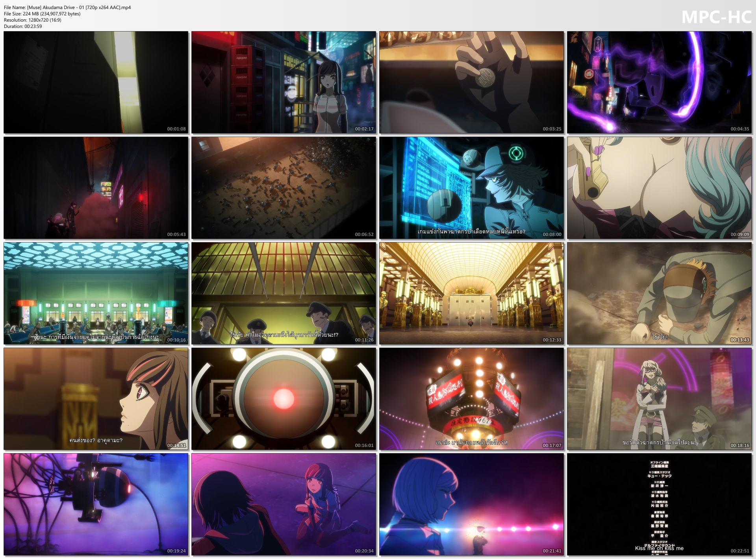Click the Thai subtitle in the 00:14:51 frame
The height and width of the screenshot is (559, 756).
pos(96,440)
